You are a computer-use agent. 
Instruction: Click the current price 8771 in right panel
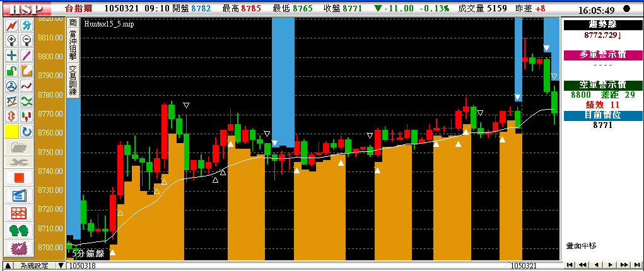[602, 125]
